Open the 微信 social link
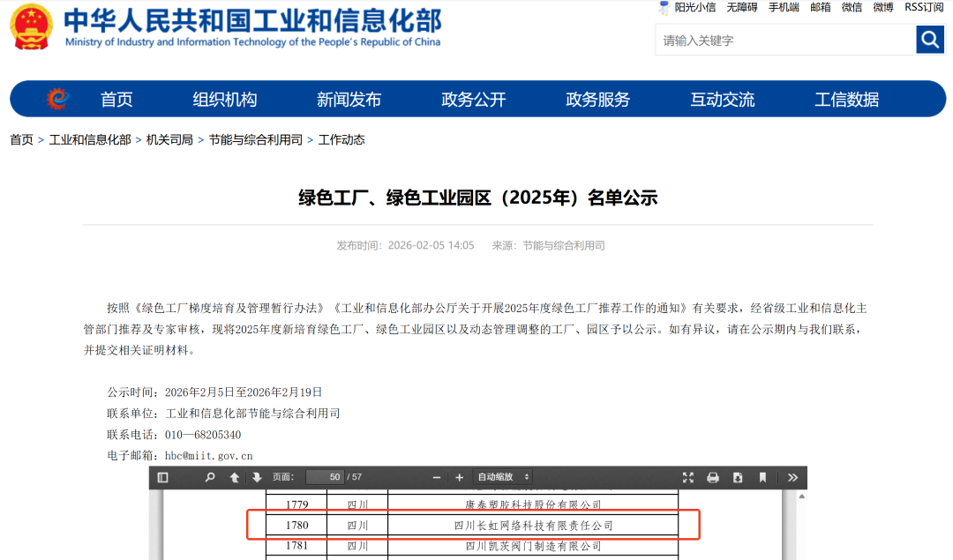This screenshot has width=953, height=560. [x=852, y=7]
